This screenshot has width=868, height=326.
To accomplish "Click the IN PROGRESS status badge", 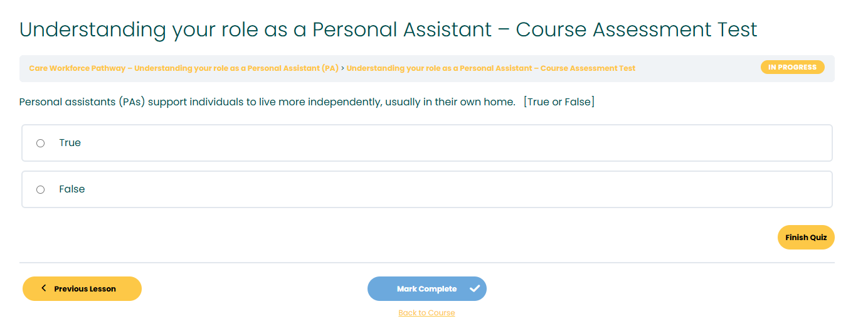I will click(x=793, y=67).
